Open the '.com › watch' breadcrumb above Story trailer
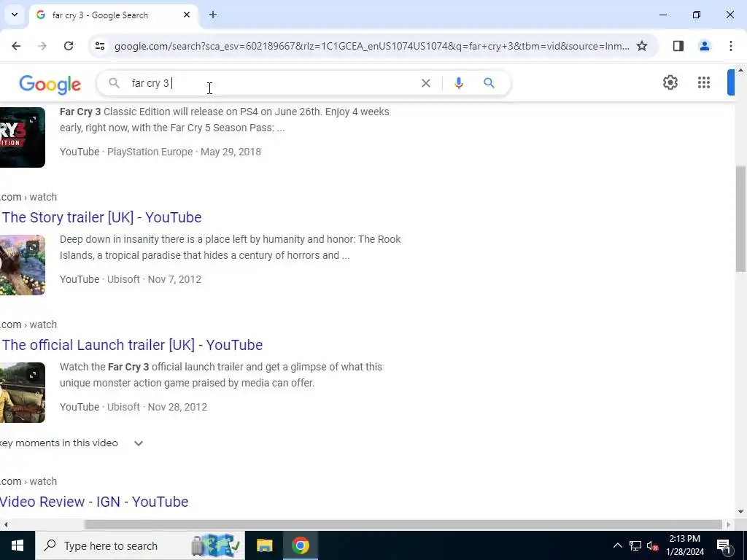 tap(28, 197)
